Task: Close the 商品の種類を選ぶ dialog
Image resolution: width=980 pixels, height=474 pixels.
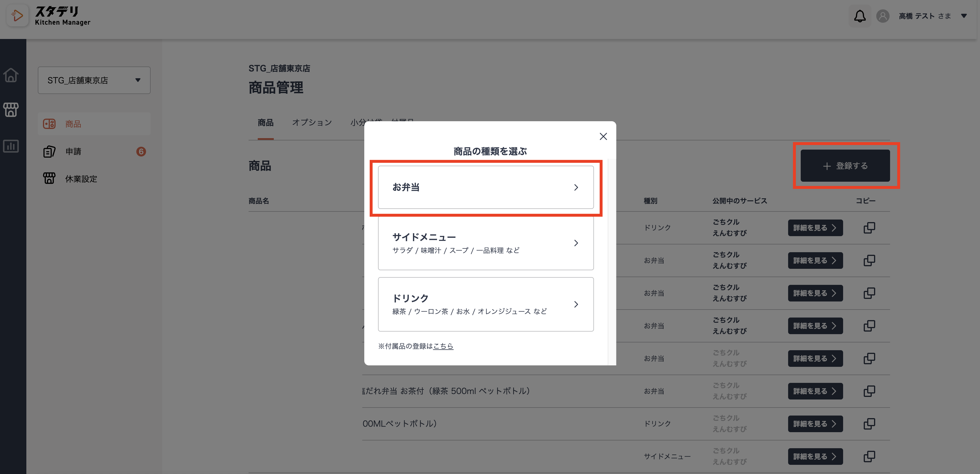Action: pyautogui.click(x=603, y=136)
